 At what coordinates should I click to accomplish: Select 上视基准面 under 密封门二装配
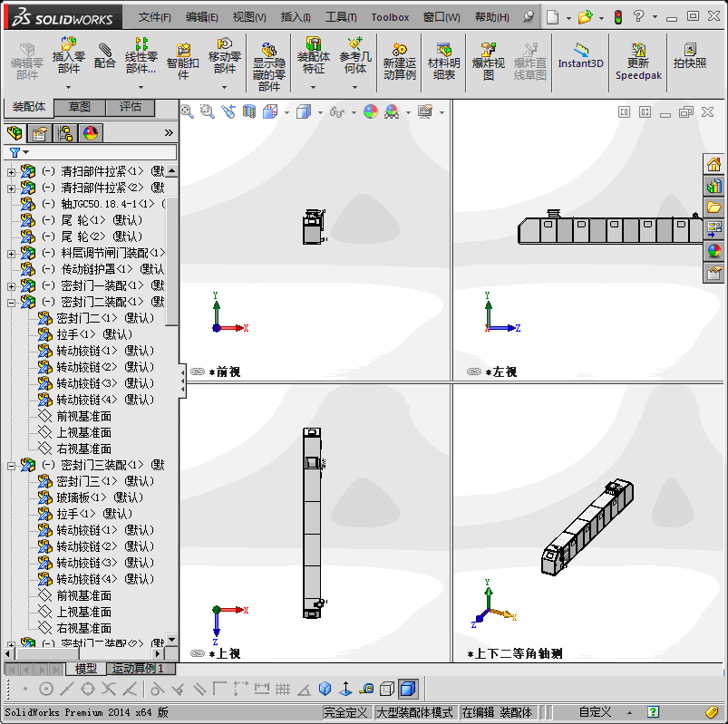tap(75, 432)
